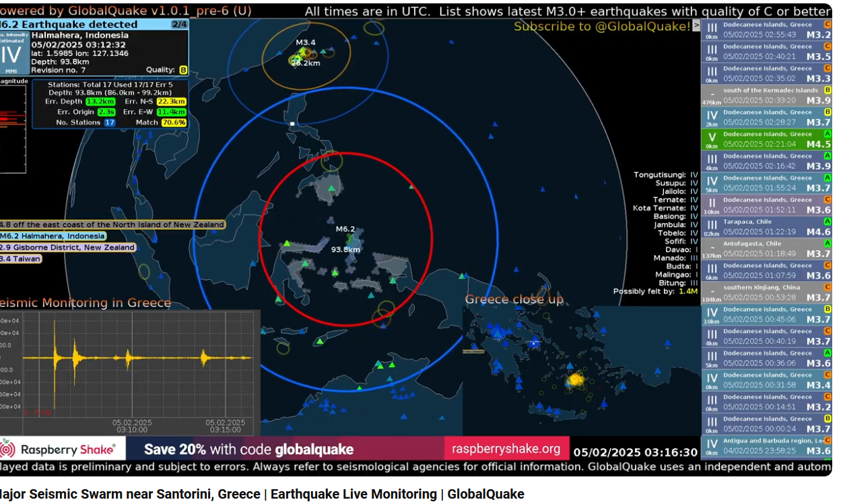Image resolution: width=843 pixels, height=504 pixels.
Task: Click the A quality badge on the 01:55:24 row
Action: [x=828, y=178]
